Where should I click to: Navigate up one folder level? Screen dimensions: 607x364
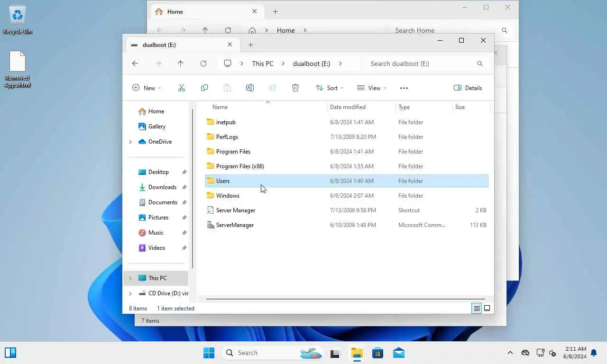(x=181, y=64)
